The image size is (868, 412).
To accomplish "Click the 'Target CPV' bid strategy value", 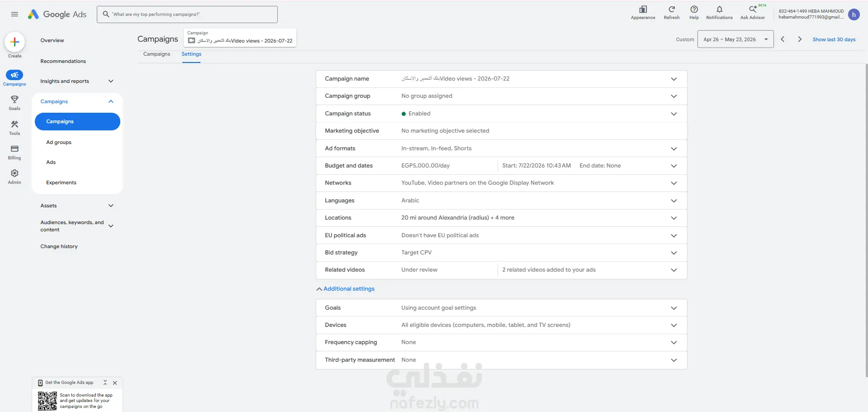I will 416,253.
